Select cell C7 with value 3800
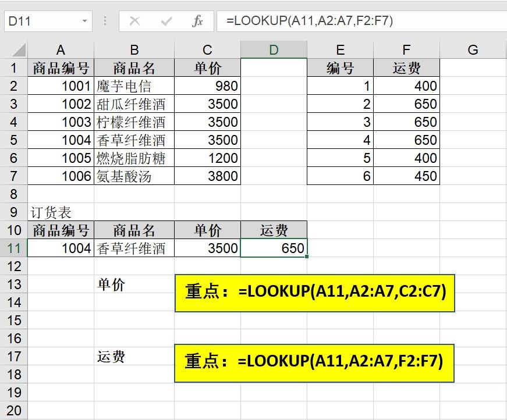The width and height of the screenshot is (507, 420). coord(207,176)
